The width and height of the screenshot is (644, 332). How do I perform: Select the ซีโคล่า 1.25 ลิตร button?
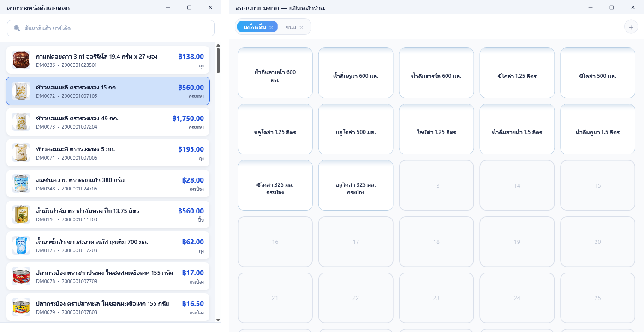(517, 73)
